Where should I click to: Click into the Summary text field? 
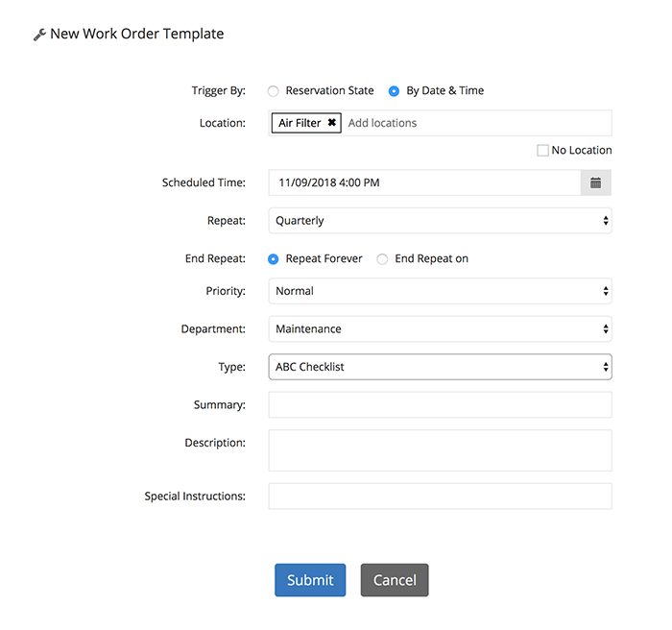pos(440,405)
